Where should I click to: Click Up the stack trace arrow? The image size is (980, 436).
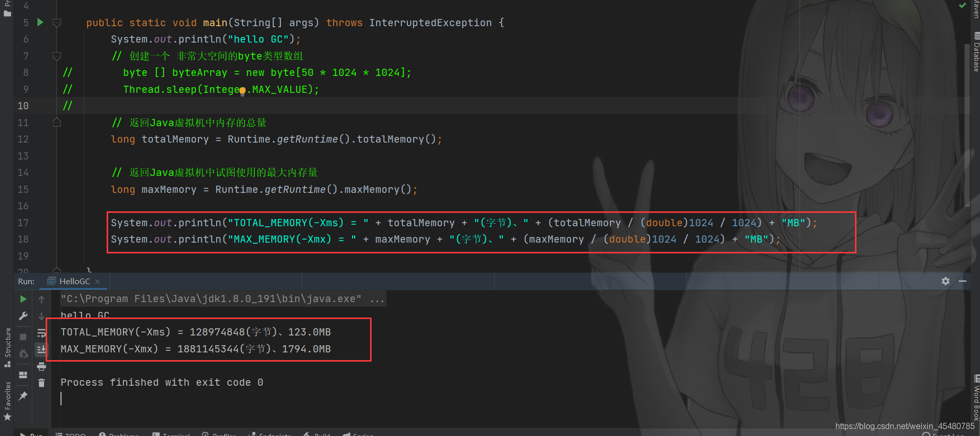(x=42, y=299)
